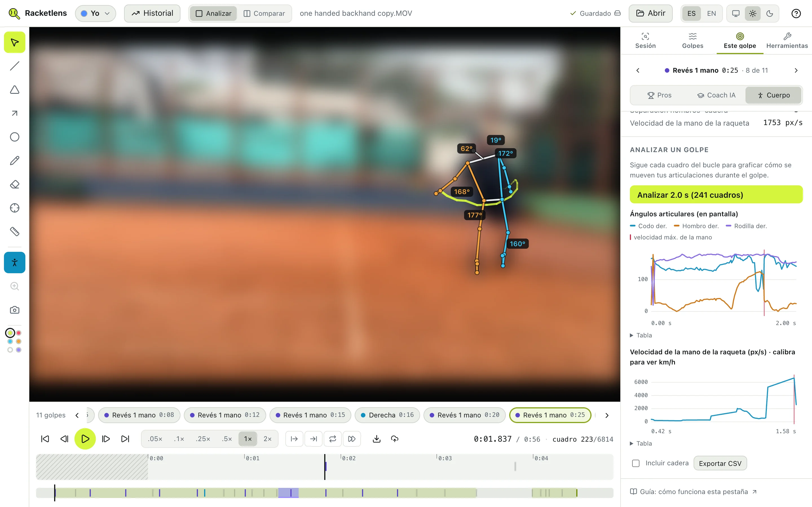Image resolution: width=812 pixels, height=507 pixels.
Task: Enable the Incluir cadera checkbox
Action: click(x=636, y=463)
